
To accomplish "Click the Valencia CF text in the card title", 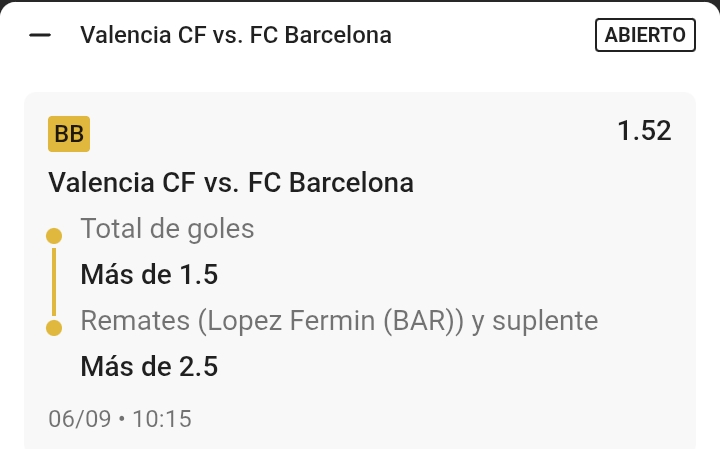I will (x=122, y=182).
